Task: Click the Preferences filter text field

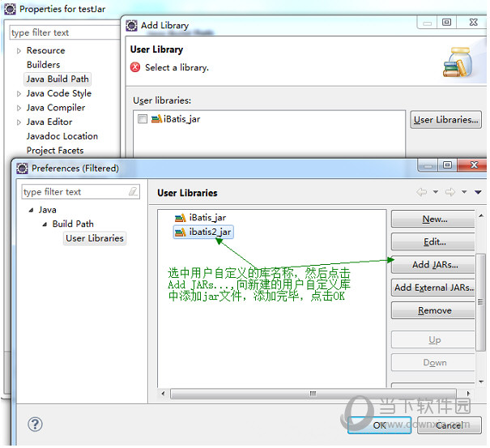Action: click(x=73, y=192)
